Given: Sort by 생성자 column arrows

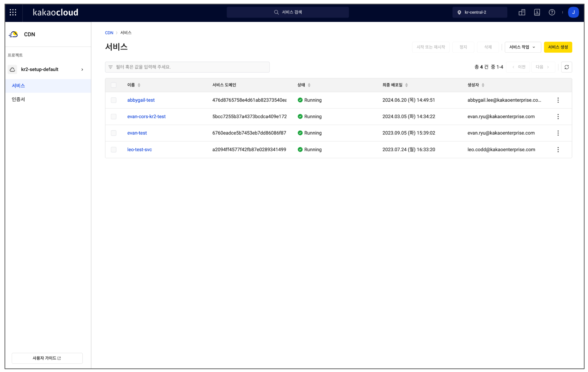Looking at the screenshot, I should [483, 85].
